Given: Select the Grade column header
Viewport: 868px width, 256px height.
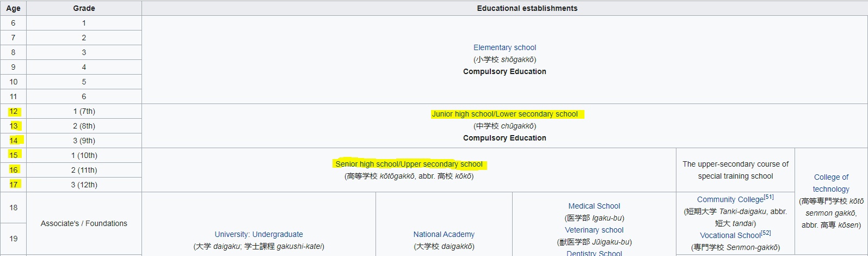Looking at the screenshot, I should point(84,8).
